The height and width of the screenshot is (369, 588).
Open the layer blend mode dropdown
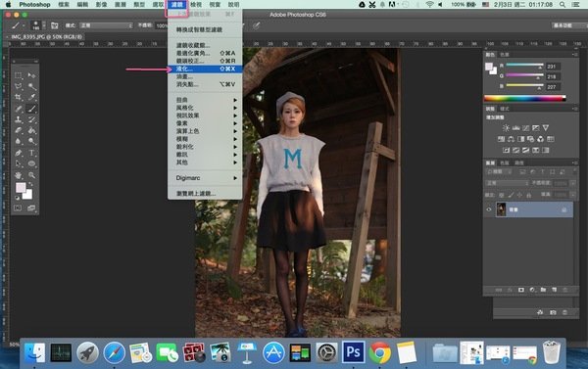tap(507, 183)
